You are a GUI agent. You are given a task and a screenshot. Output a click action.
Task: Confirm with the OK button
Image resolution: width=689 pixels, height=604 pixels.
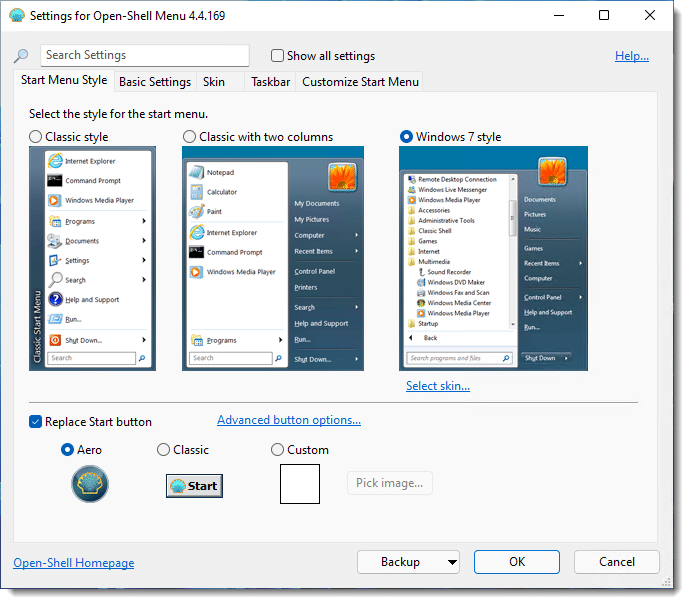click(517, 562)
